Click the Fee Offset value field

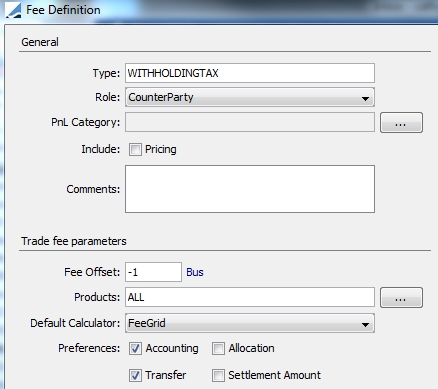pos(153,272)
